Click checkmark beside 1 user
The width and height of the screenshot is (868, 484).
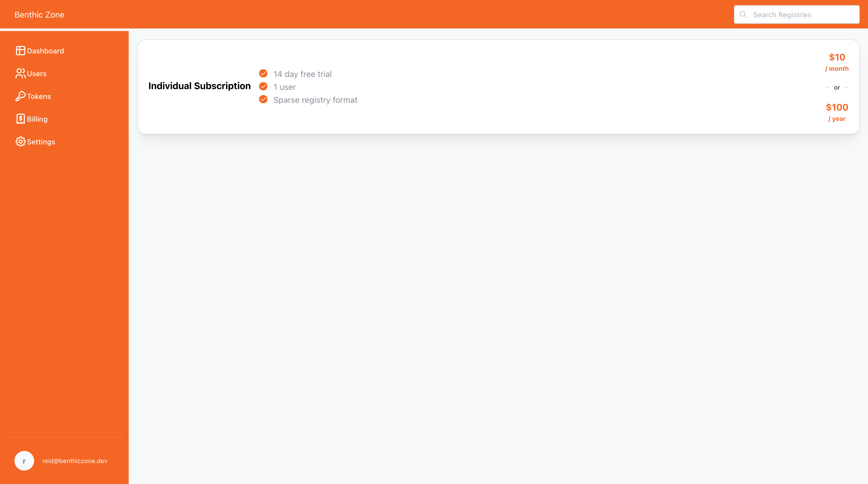click(263, 87)
